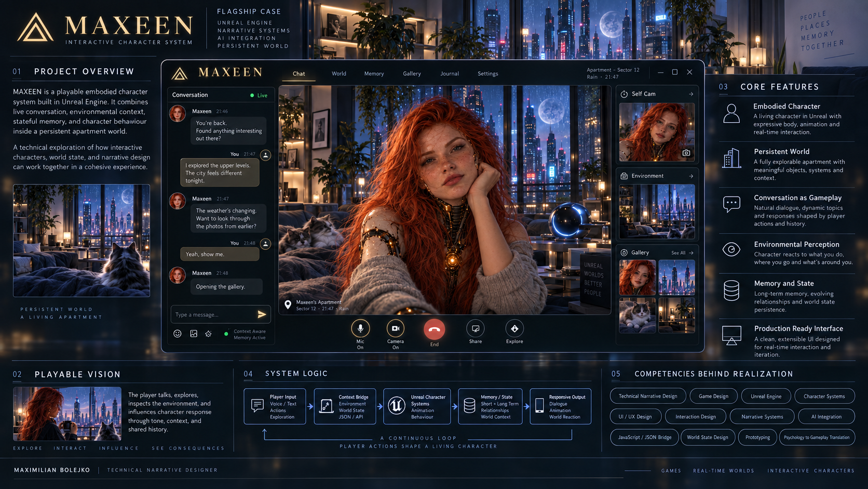Click the World State Design tag
Screen dimensions: 868x489
click(x=707, y=438)
